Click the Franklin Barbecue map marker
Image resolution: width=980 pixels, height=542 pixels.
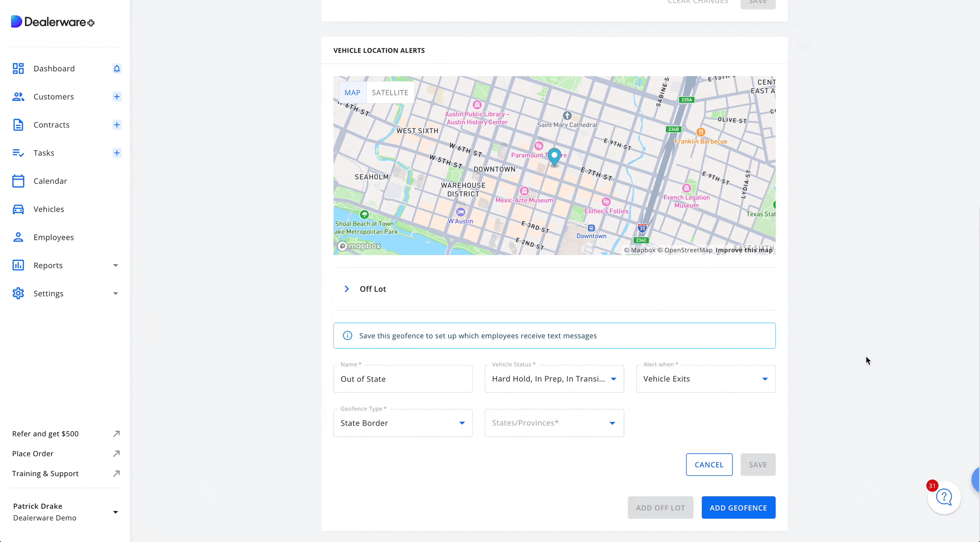pos(701,132)
